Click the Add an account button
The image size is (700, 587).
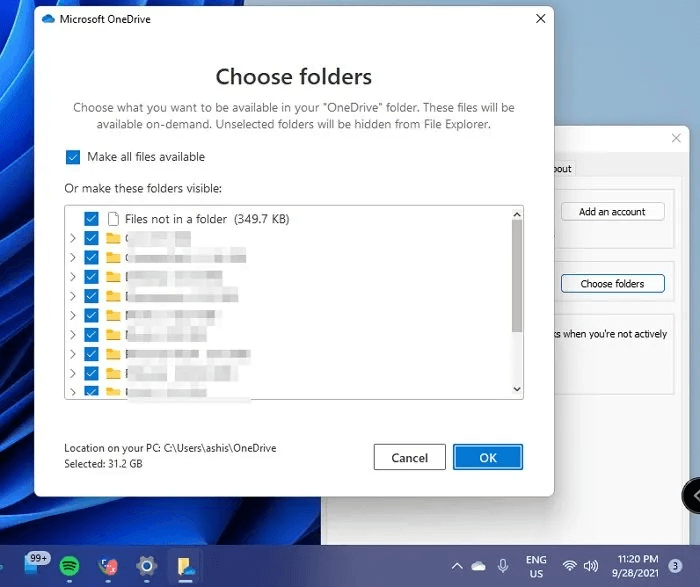(x=612, y=212)
